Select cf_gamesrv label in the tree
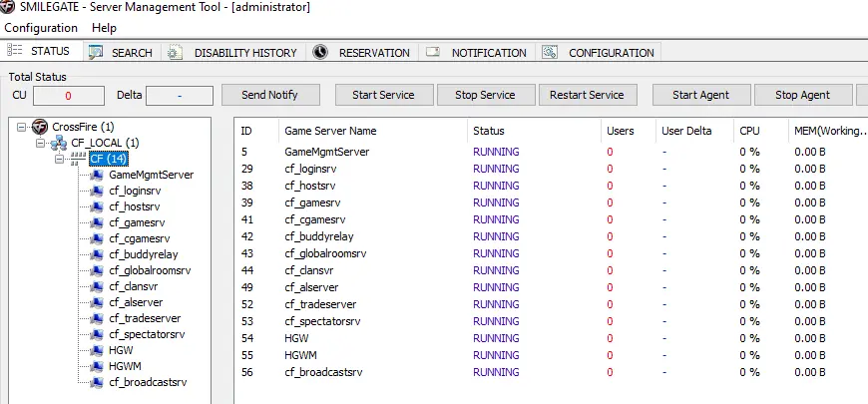The image size is (868, 404). point(137,223)
